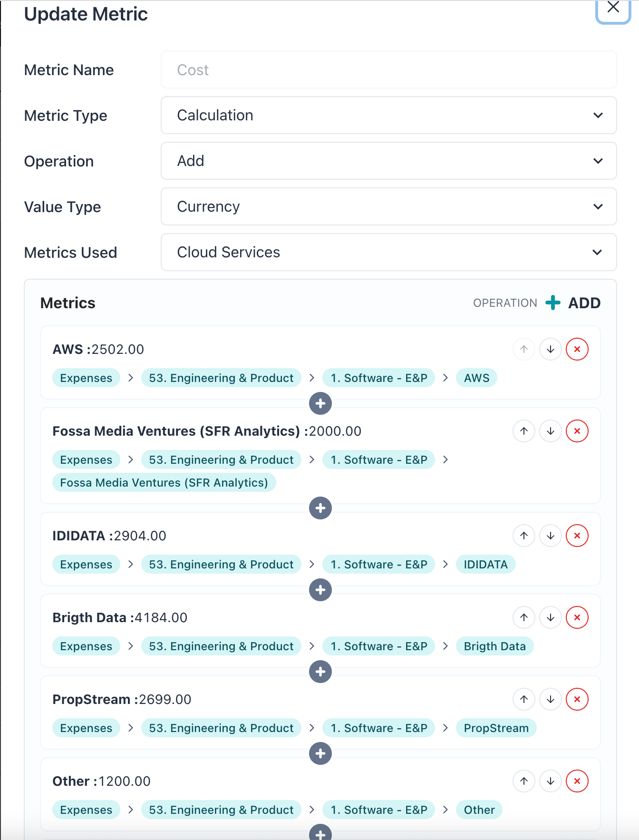The image size is (639, 840).
Task: Click the Other breadcrumb tag
Action: pos(479,810)
